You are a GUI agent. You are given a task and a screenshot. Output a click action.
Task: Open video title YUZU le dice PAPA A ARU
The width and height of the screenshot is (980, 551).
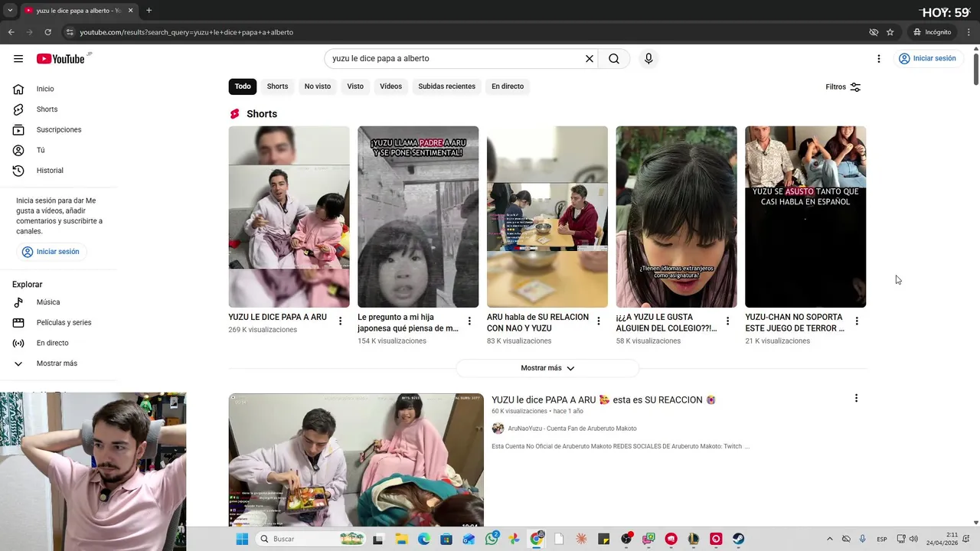604,399
